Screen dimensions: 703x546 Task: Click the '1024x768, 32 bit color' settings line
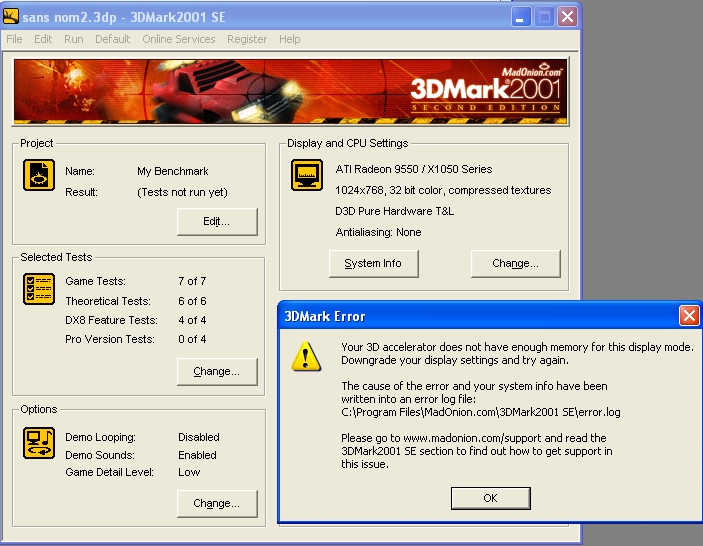(x=443, y=190)
